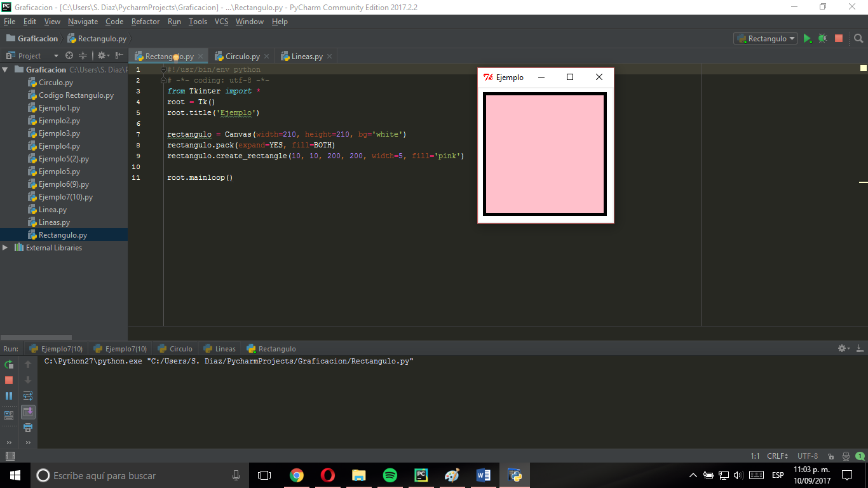Pause output in the Run tool window
Image resolution: width=868 pixels, height=488 pixels.
(9, 395)
